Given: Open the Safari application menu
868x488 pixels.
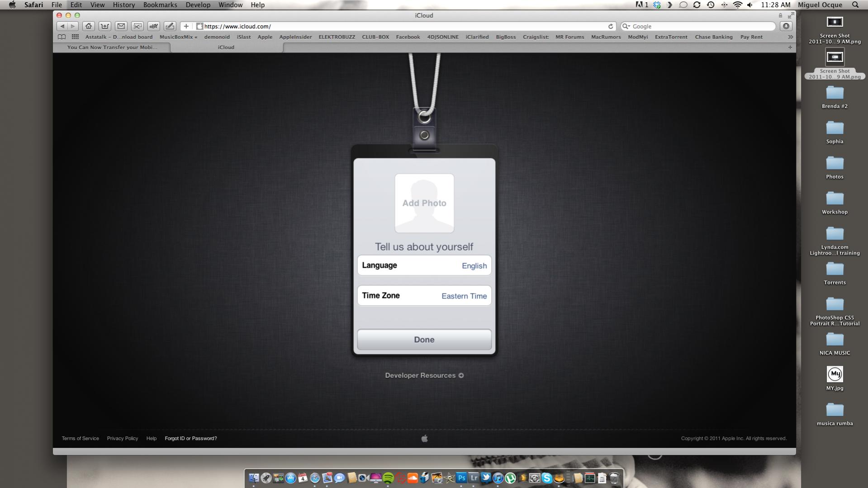Looking at the screenshot, I should [x=33, y=5].
